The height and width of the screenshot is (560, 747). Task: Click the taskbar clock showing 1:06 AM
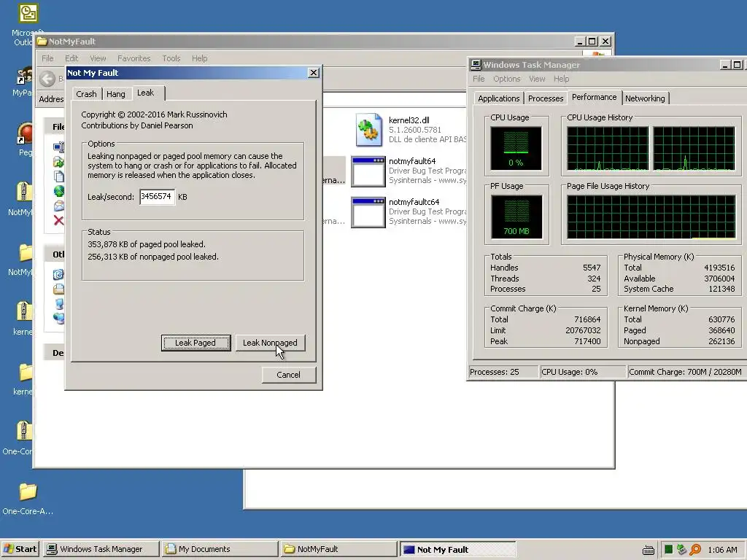722,550
